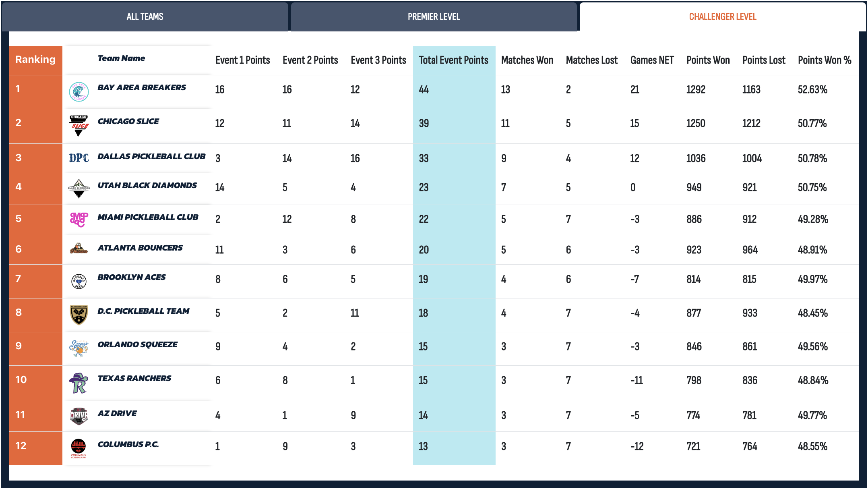
Task: Click the AZ Drive team logo
Action: point(79,416)
